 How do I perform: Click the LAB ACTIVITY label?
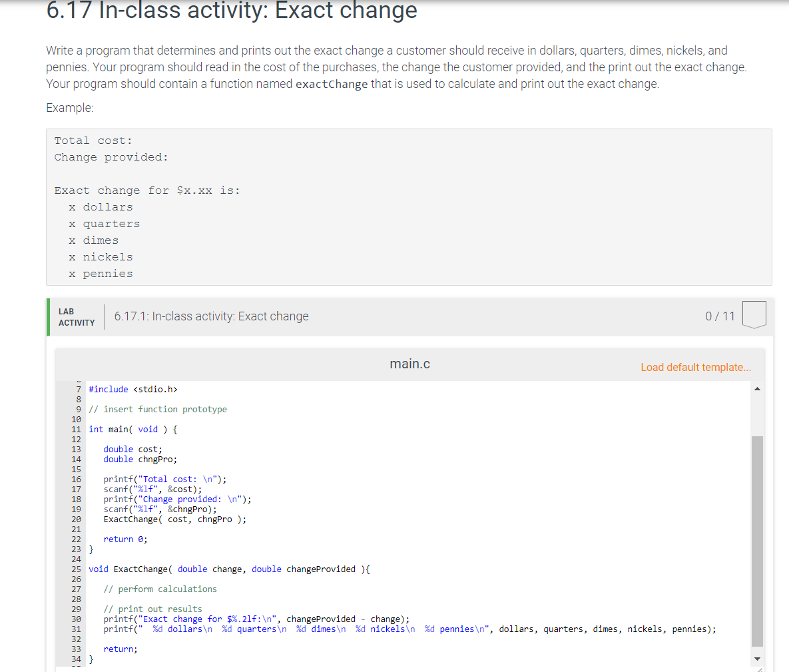tap(76, 316)
